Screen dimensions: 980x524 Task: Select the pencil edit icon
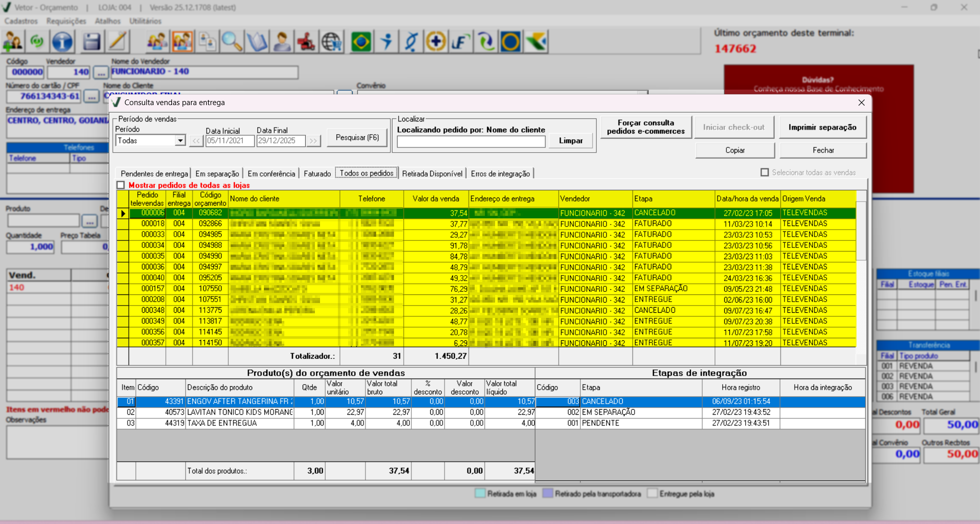pos(117,42)
